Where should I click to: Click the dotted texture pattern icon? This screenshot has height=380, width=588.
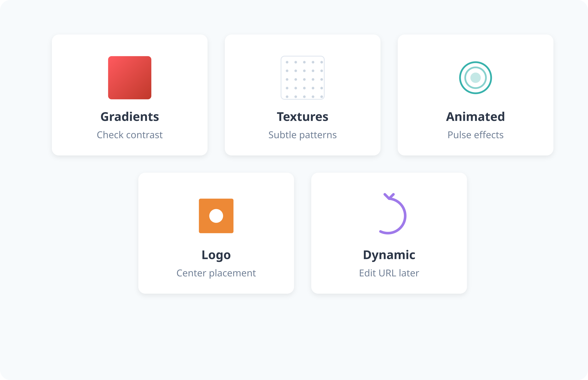click(x=303, y=78)
